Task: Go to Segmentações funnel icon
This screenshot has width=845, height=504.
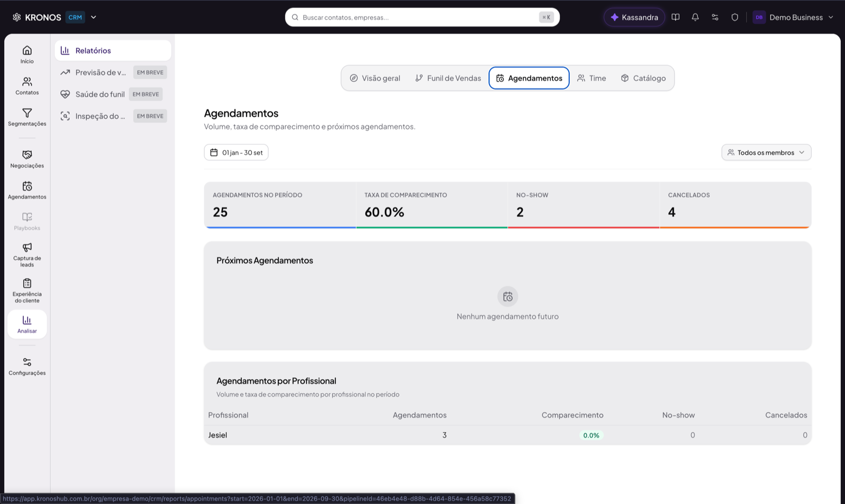Action: (x=27, y=113)
